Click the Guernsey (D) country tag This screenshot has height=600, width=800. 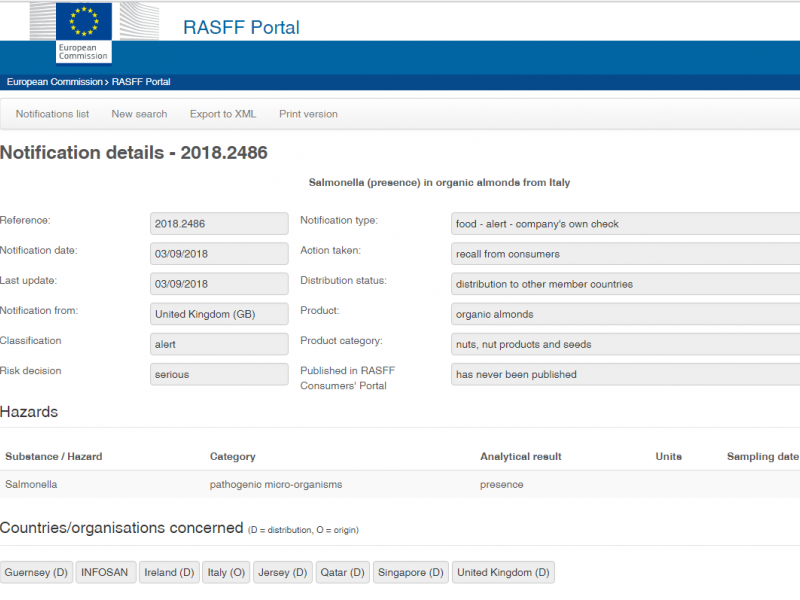[36, 573]
